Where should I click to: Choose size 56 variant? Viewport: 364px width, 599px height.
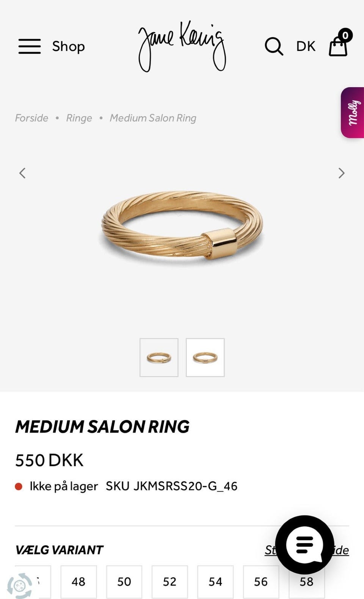point(261,582)
